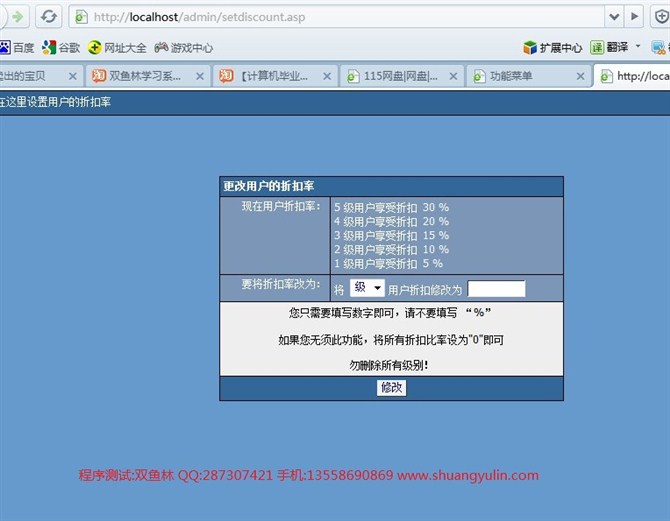Open the user level 级 dropdown
Screen dimensions: 670x521
pyautogui.click(x=367, y=288)
